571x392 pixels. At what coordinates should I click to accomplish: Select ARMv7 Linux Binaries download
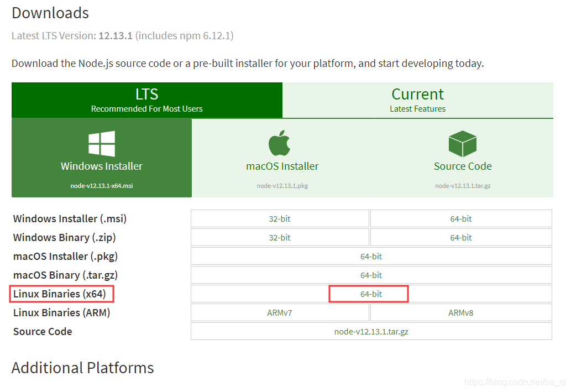coord(280,312)
